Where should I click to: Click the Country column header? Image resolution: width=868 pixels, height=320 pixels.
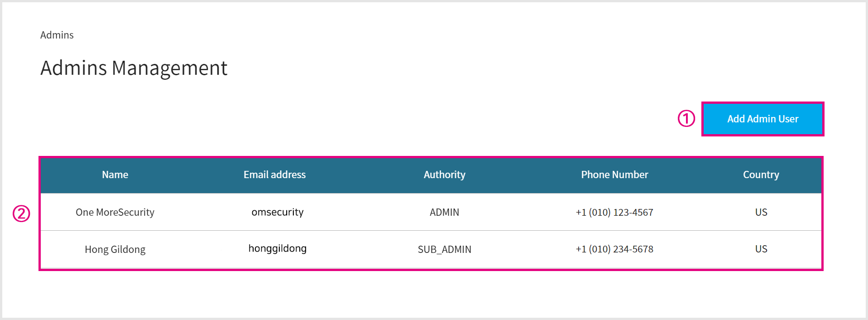(x=761, y=175)
